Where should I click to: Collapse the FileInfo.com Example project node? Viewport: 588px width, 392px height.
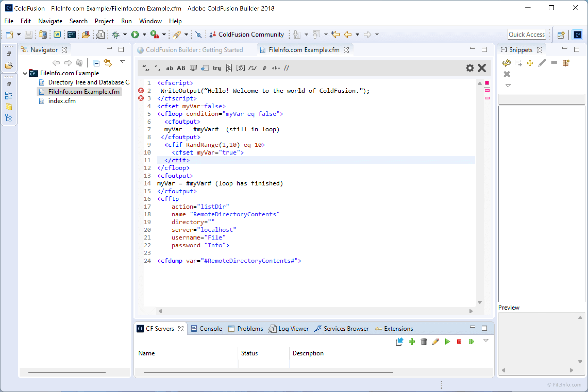point(25,73)
